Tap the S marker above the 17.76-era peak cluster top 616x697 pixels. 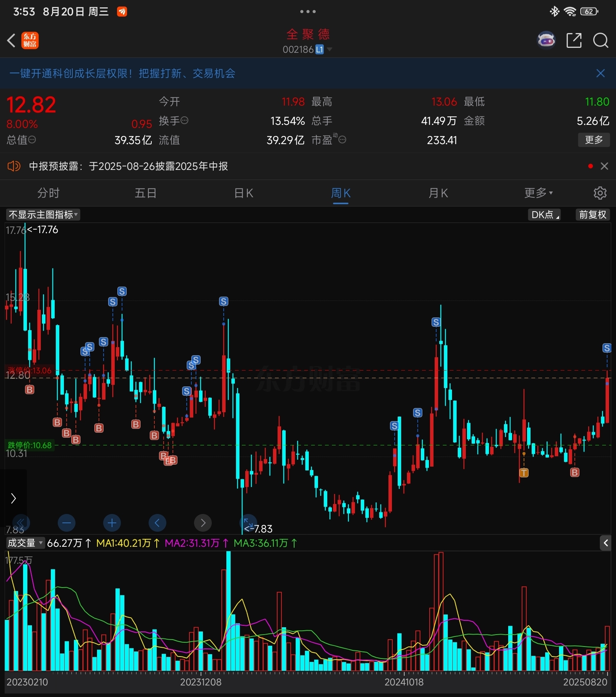pyautogui.click(x=122, y=291)
